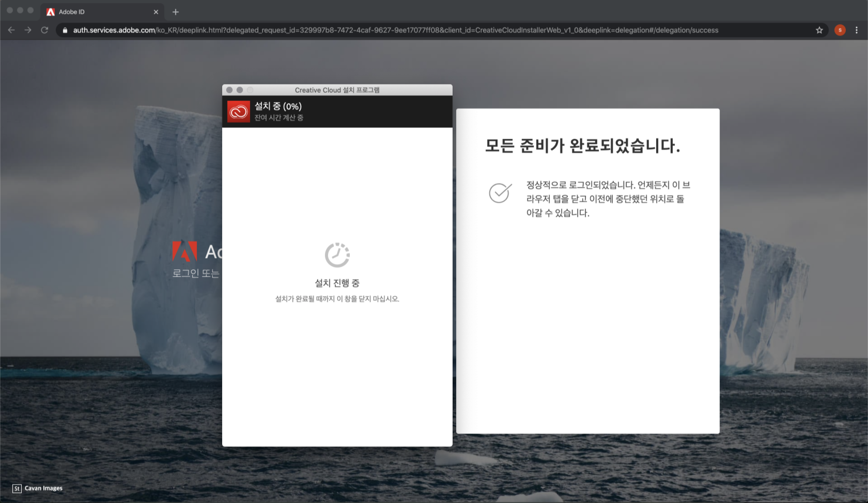Click the Cavan Images photo credit
This screenshot has height=503, width=868.
coord(43,488)
